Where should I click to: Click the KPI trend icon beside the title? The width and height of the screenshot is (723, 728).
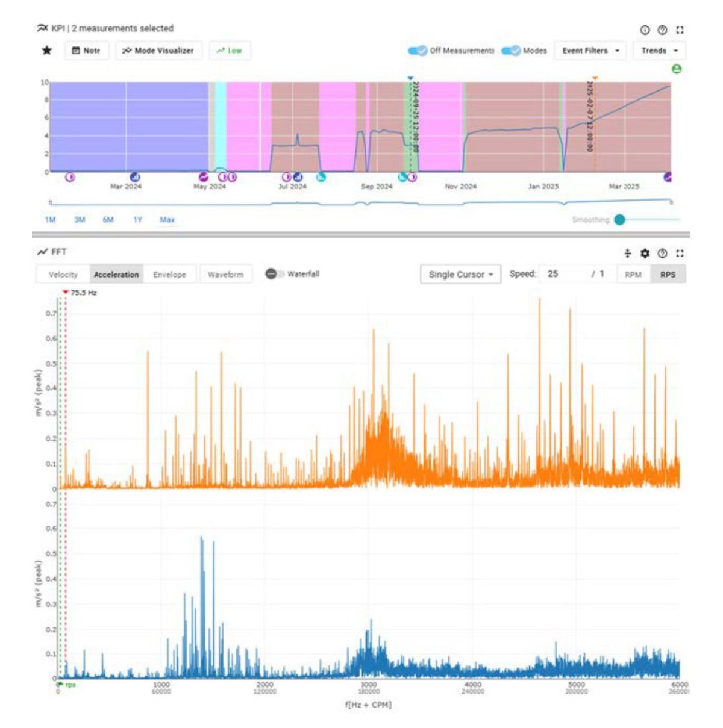click(42, 28)
